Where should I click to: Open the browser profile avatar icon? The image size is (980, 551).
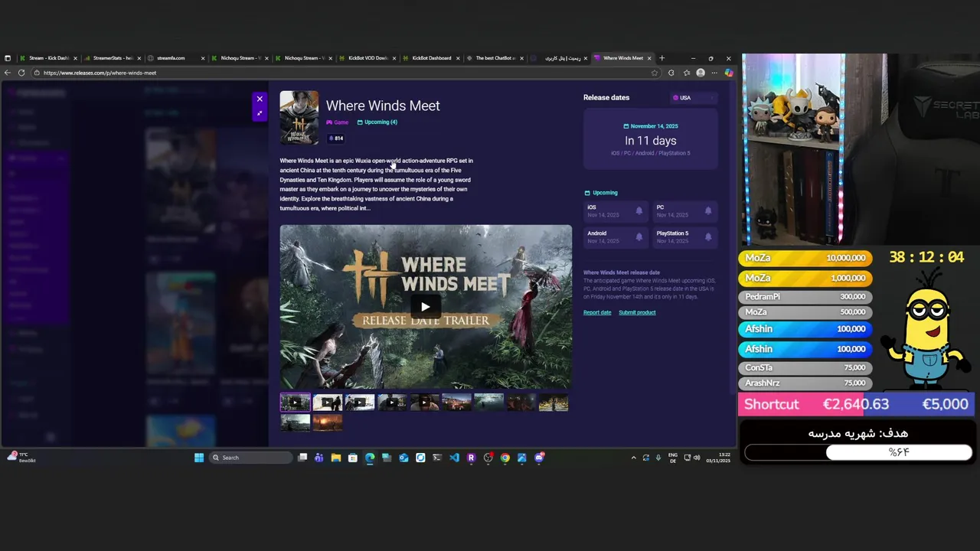[700, 73]
